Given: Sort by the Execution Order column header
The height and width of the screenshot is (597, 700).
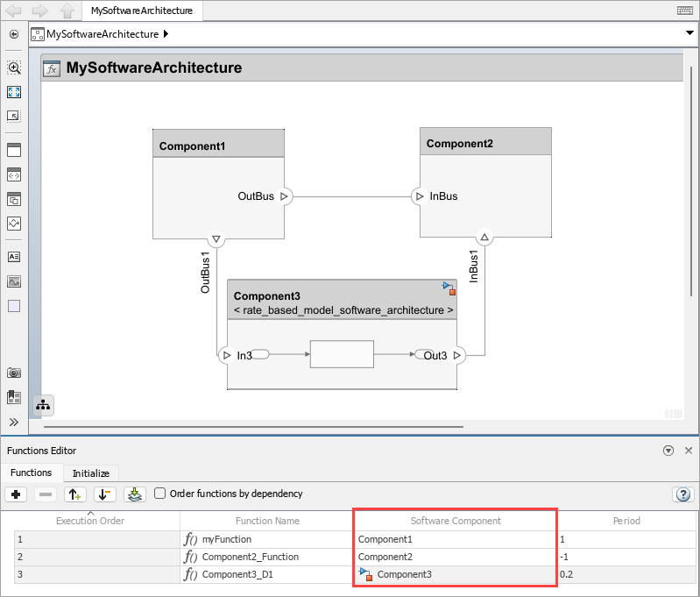Looking at the screenshot, I should click(89, 521).
